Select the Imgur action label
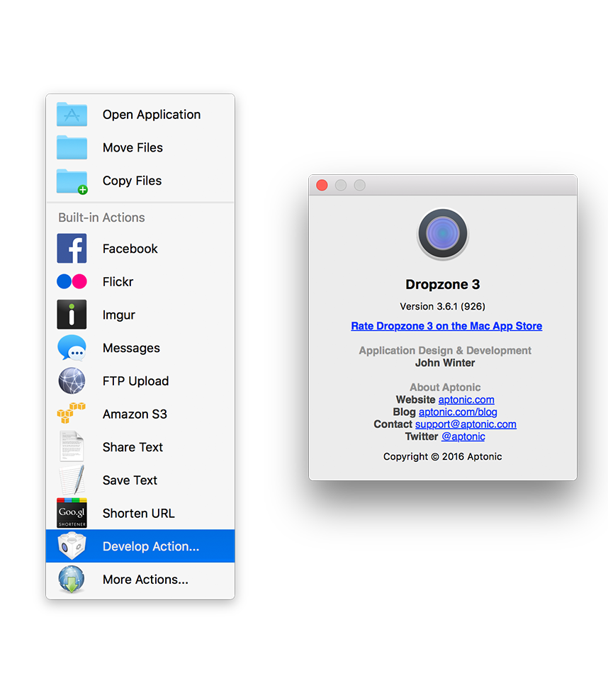 [119, 315]
